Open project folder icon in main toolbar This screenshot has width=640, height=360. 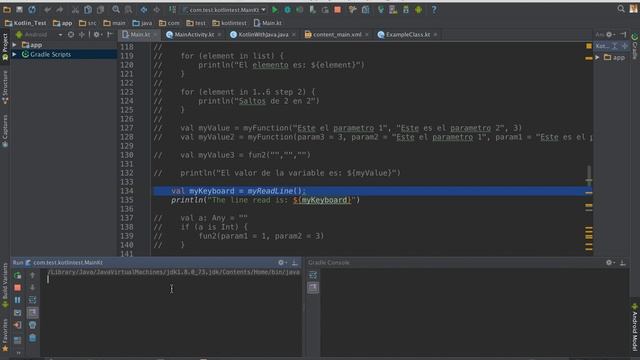pos(7,9)
